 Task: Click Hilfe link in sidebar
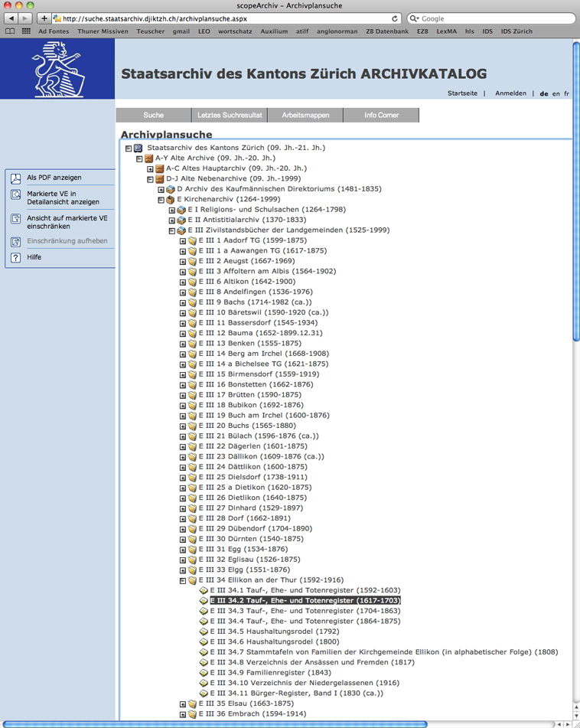click(34, 257)
